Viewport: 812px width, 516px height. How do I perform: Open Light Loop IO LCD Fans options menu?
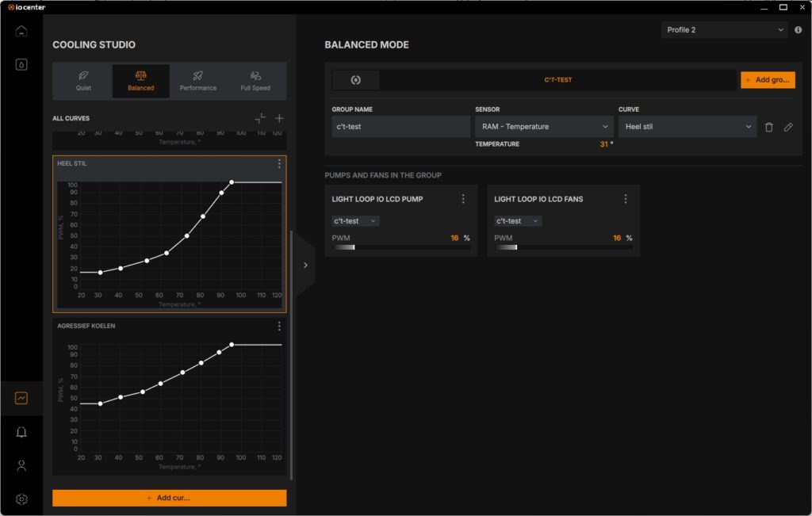click(x=626, y=199)
